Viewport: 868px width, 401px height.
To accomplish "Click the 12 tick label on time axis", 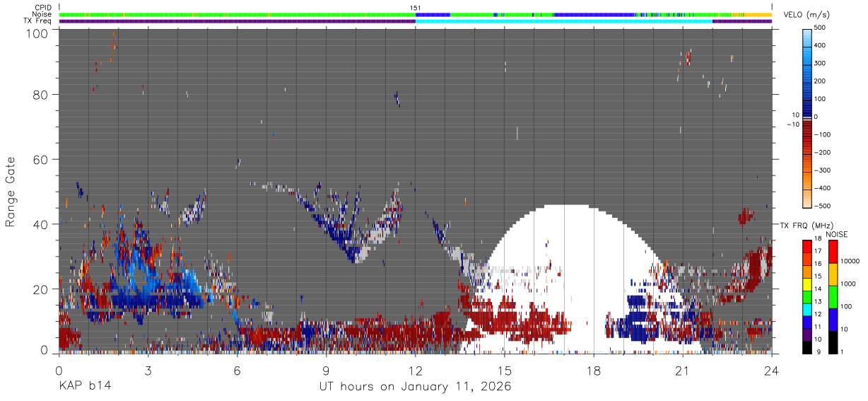I will 416,371.
